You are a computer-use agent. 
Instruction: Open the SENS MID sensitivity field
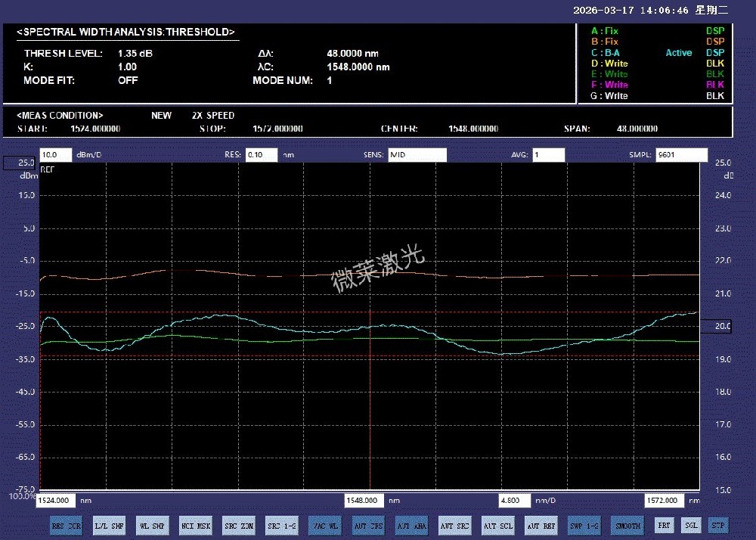417,155
